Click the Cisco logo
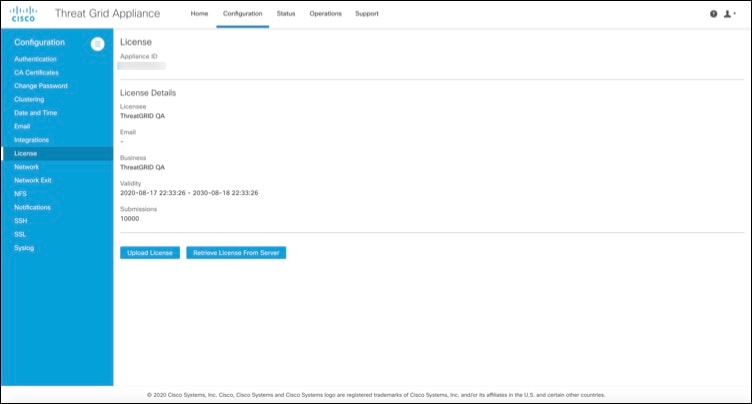Viewport: 752px width, 404px height. tap(23, 14)
